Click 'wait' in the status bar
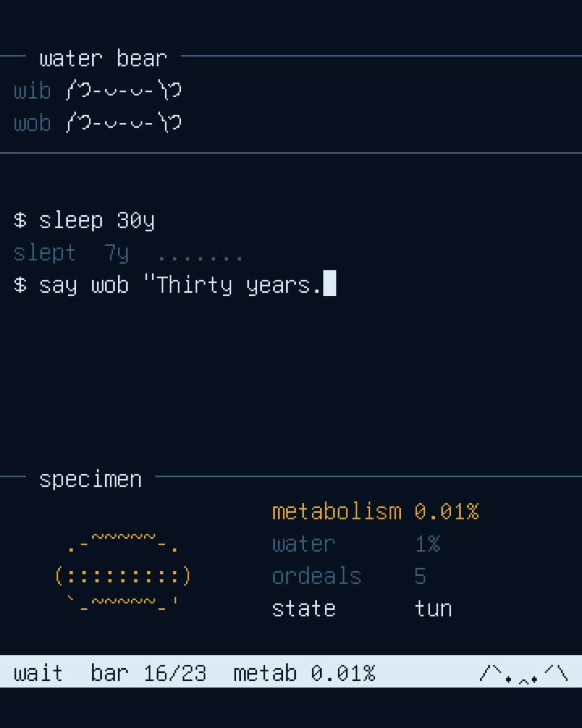 pos(38,673)
